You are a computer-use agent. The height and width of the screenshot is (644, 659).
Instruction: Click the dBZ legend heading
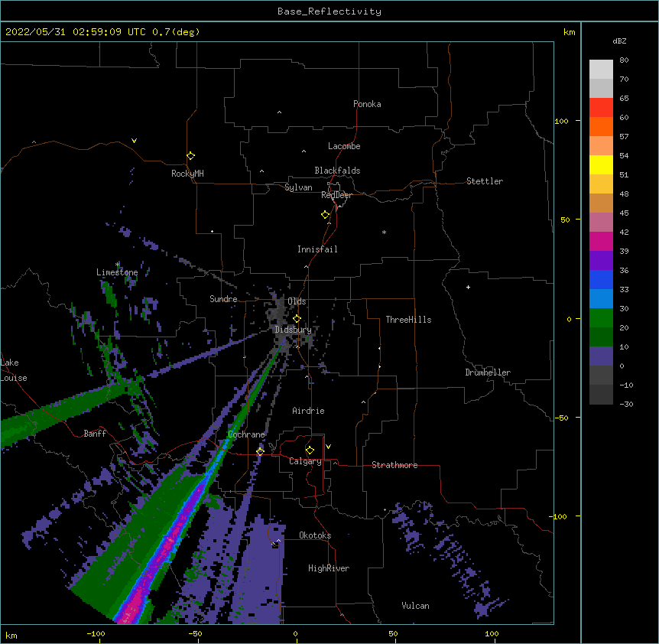(619, 41)
